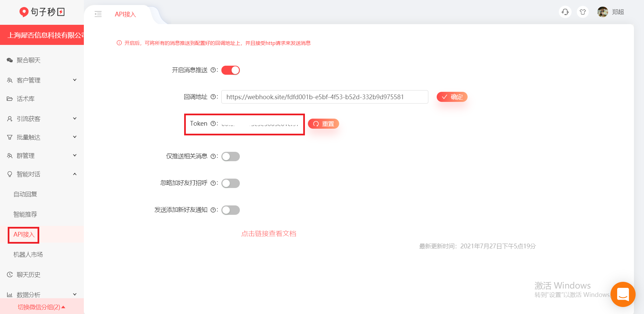644x314 pixels.
Task: Open the orange chat support widget
Action: pos(623,294)
